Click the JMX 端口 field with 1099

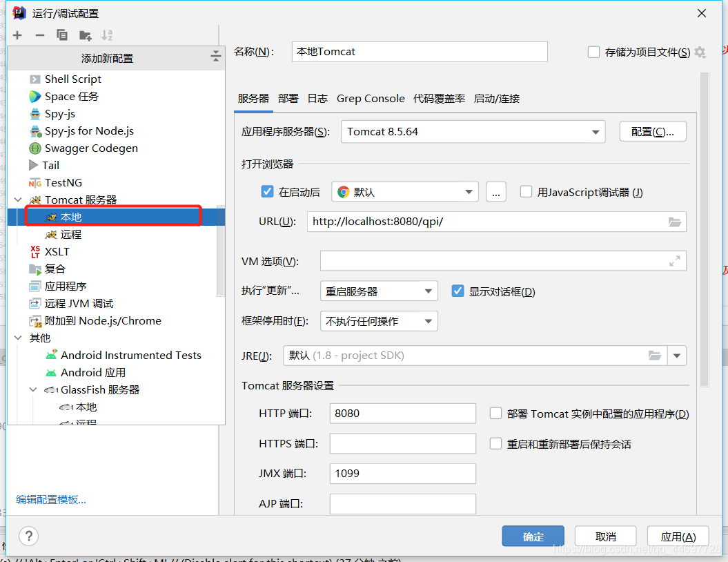click(403, 474)
